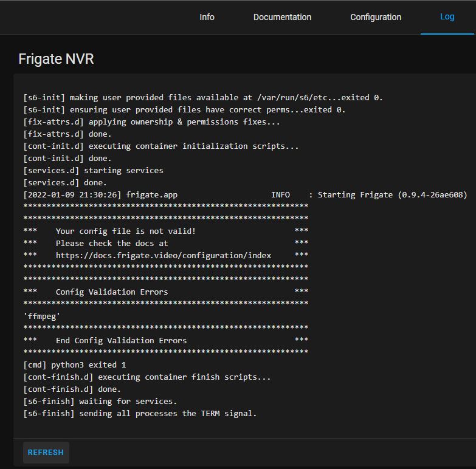The height and width of the screenshot is (469, 476).
Task: Click the Frigate NVR heading
Action: (56, 59)
